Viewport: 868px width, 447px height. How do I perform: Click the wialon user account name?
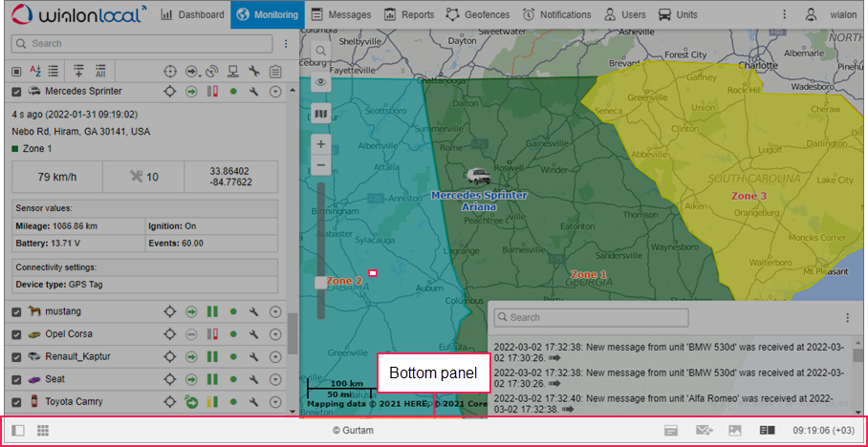coord(843,15)
